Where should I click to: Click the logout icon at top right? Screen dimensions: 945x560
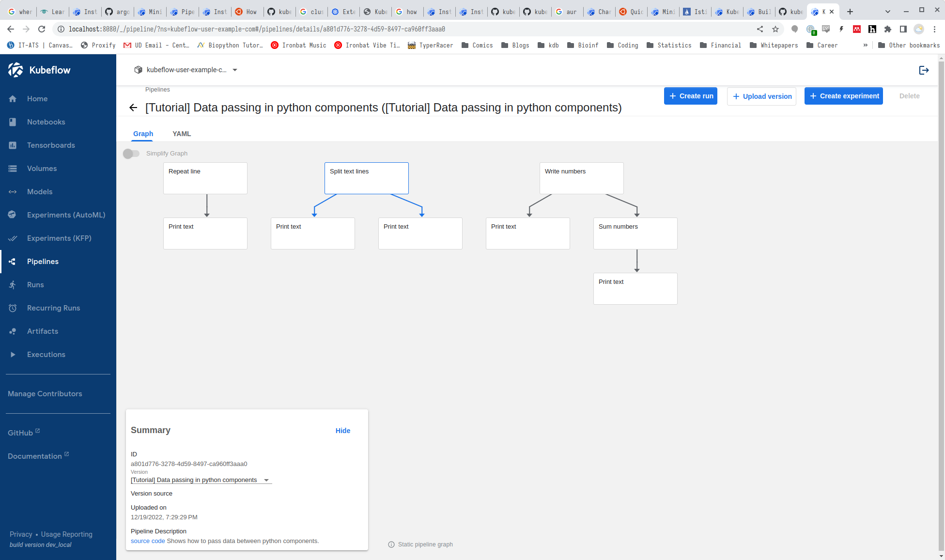click(924, 70)
